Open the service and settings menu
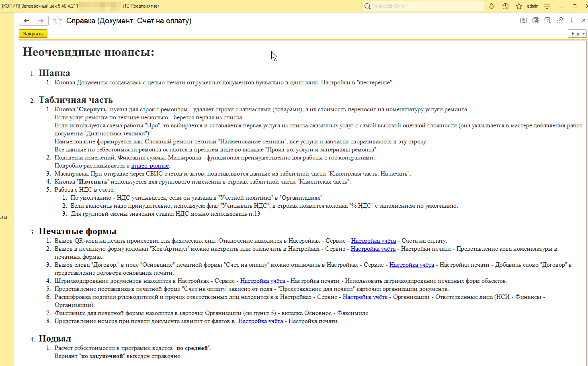Viewport: 588px width, 366px height. click(547, 6)
